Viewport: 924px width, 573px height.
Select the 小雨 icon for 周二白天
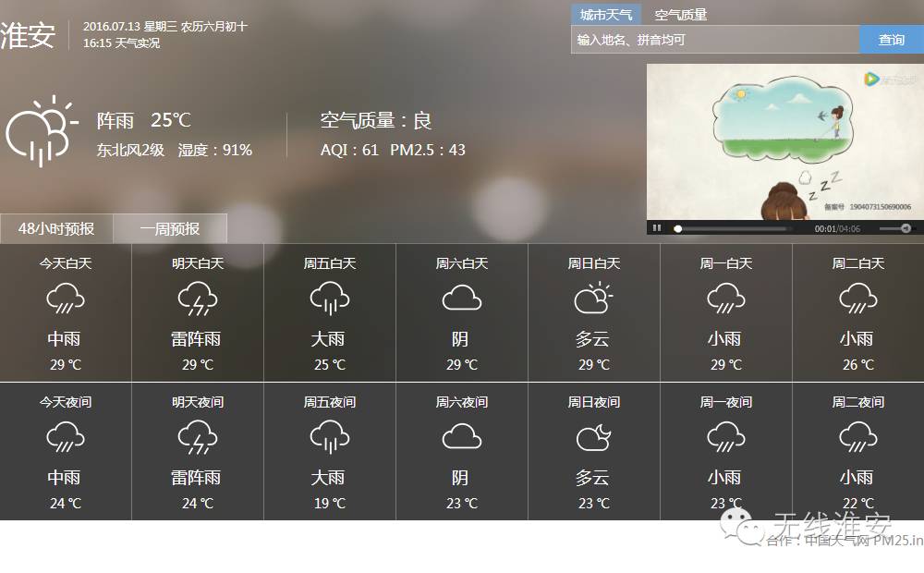click(857, 298)
